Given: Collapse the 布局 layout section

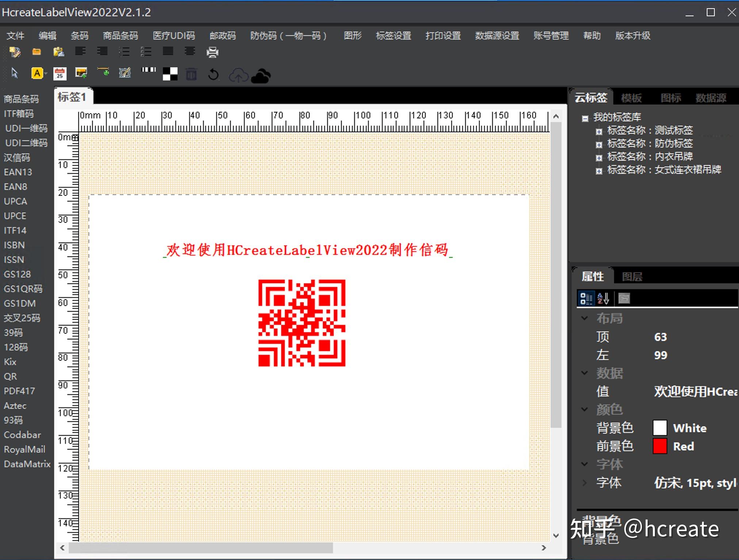Looking at the screenshot, I should (585, 318).
